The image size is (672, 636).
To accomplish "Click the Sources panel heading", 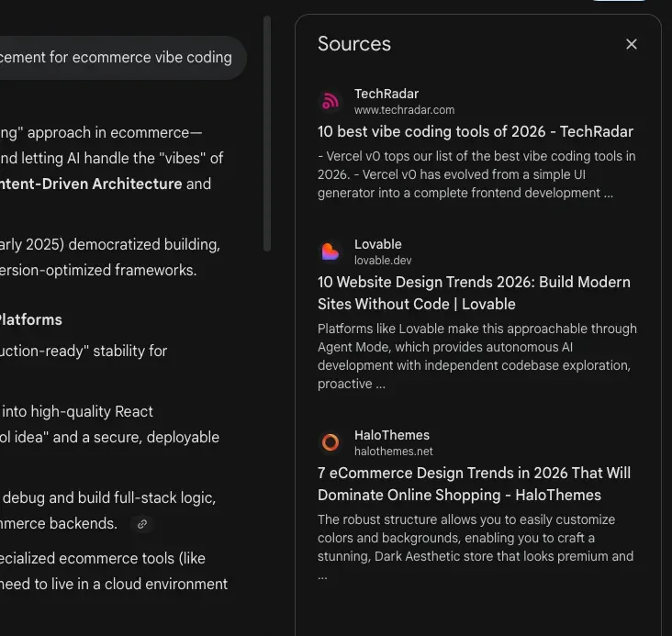I will point(354,44).
